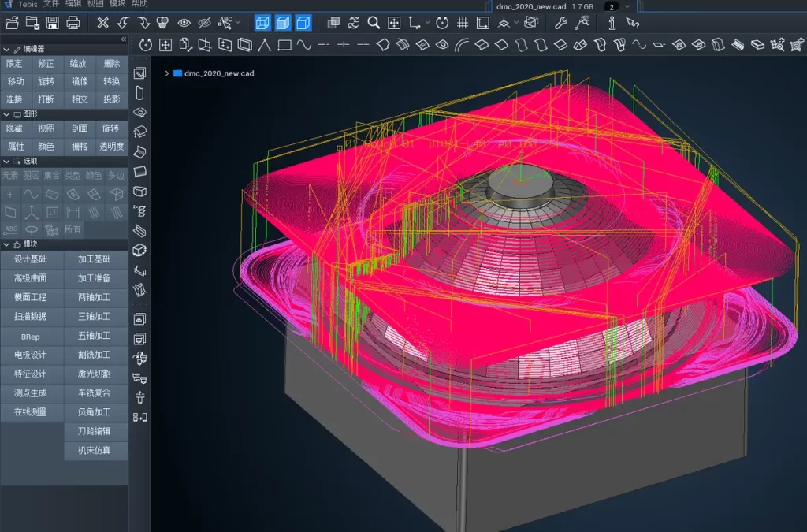Select the 元素 selection filter
The image size is (807, 532).
pos(9,176)
